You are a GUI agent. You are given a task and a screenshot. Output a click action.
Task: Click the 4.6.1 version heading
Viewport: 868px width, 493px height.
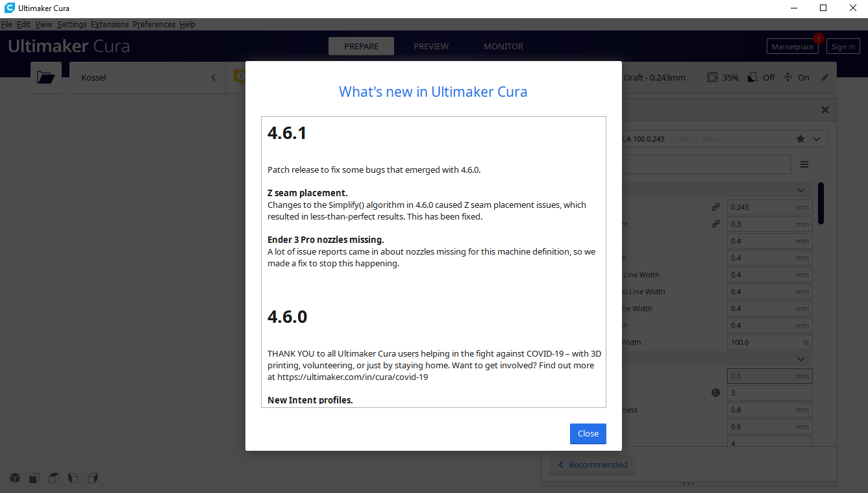click(x=287, y=133)
